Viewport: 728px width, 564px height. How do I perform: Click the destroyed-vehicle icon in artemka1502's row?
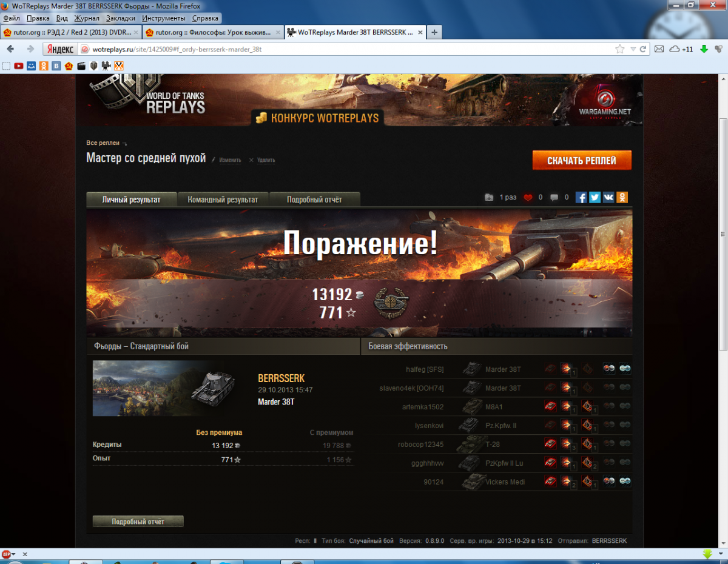tap(550, 406)
